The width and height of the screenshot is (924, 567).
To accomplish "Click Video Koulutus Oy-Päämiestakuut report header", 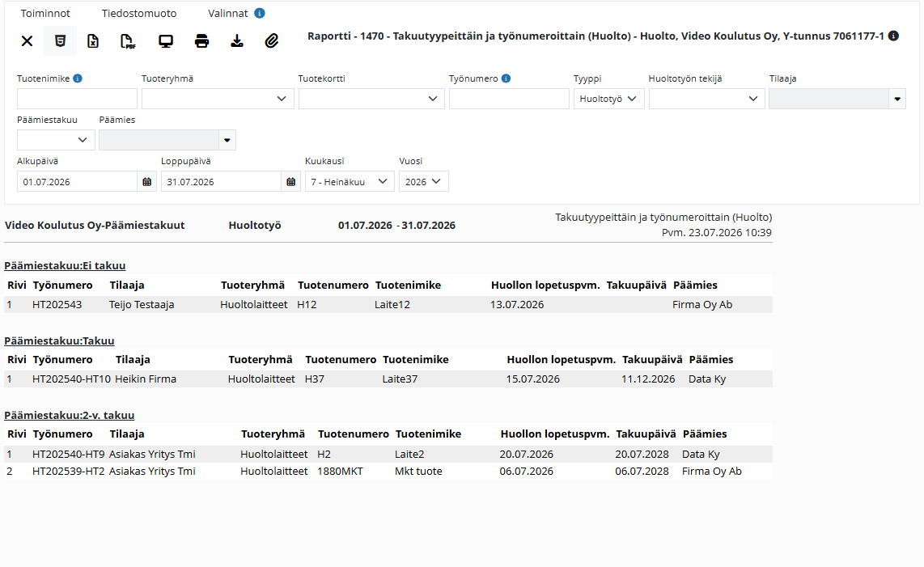I will point(95,225).
